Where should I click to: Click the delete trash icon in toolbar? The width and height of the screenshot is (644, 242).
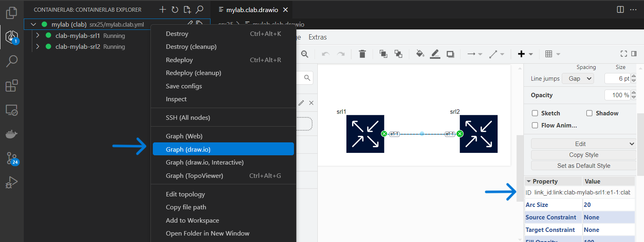(x=362, y=54)
